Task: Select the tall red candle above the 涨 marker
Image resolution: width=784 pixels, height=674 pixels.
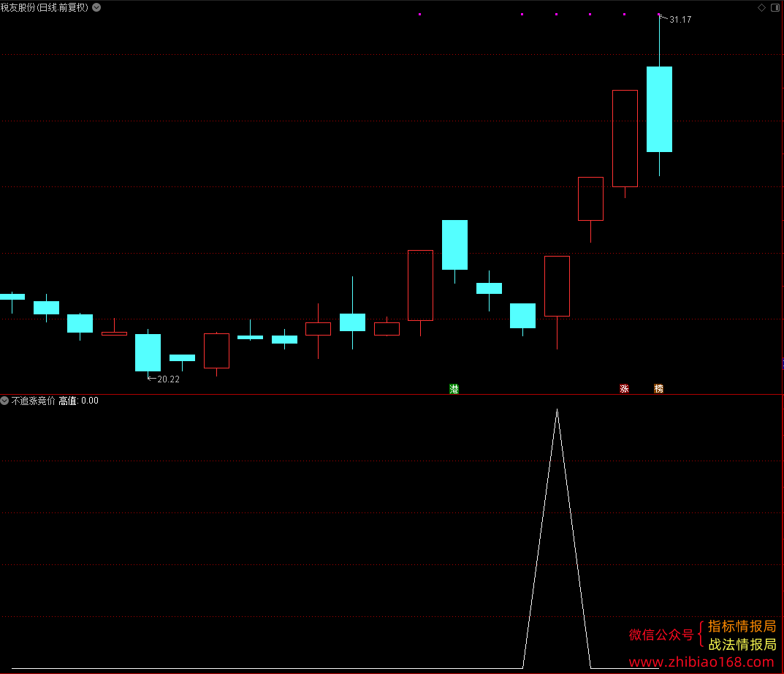Action: tap(625, 139)
